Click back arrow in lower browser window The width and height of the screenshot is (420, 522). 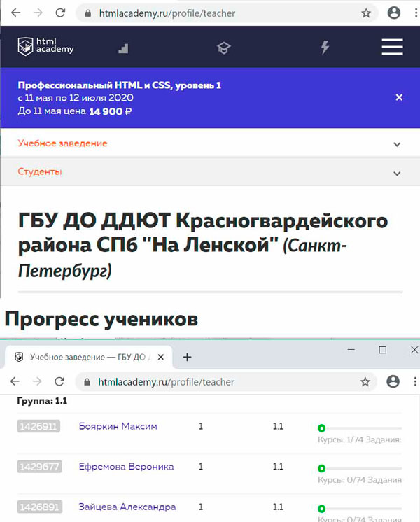15,381
